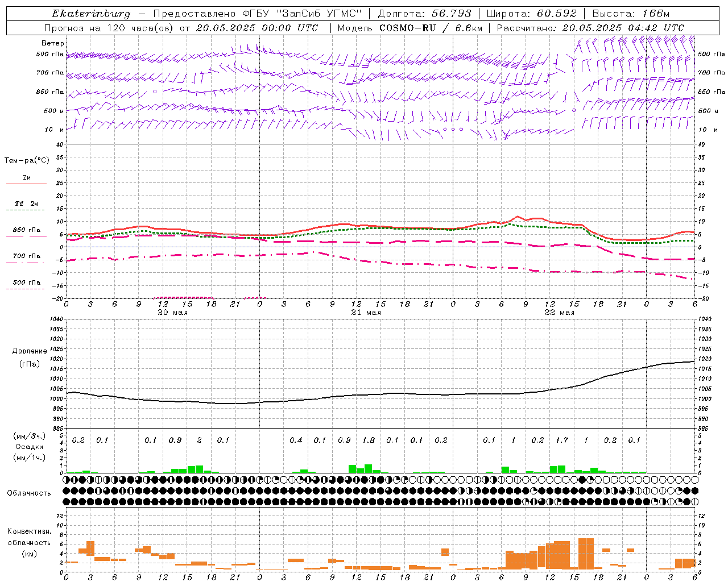Select "Прогноз на 120 часа(ов)" forecast text
Viewport: 728px width, 582px height.
108,28
